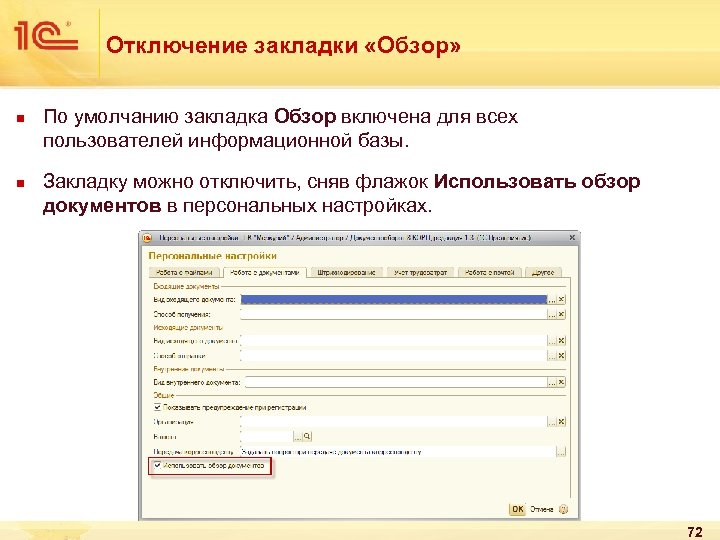This screenshot has height=540, width=720.
Task: Open selection list for the Организация field
Action: point(552,422)
